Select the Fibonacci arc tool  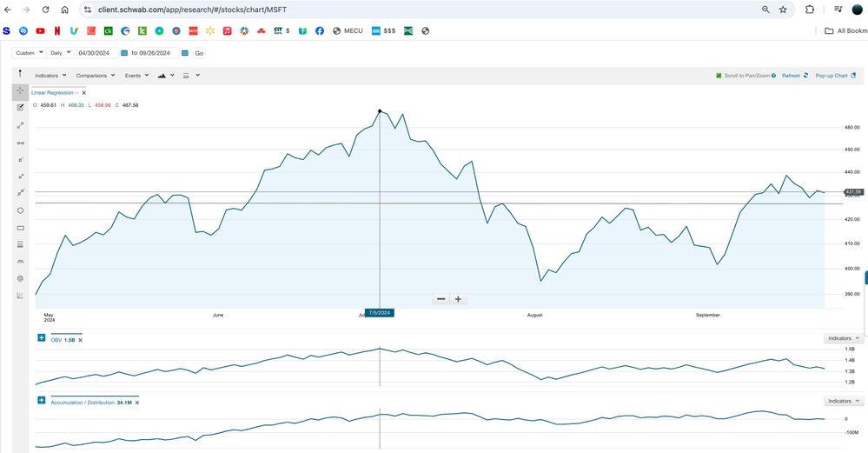[21, 261]
